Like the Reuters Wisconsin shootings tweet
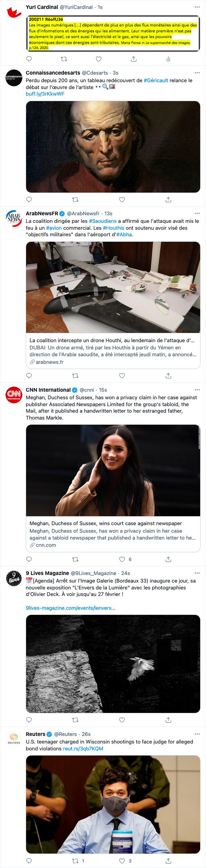 pyautogui.click(x=122, y=861)
